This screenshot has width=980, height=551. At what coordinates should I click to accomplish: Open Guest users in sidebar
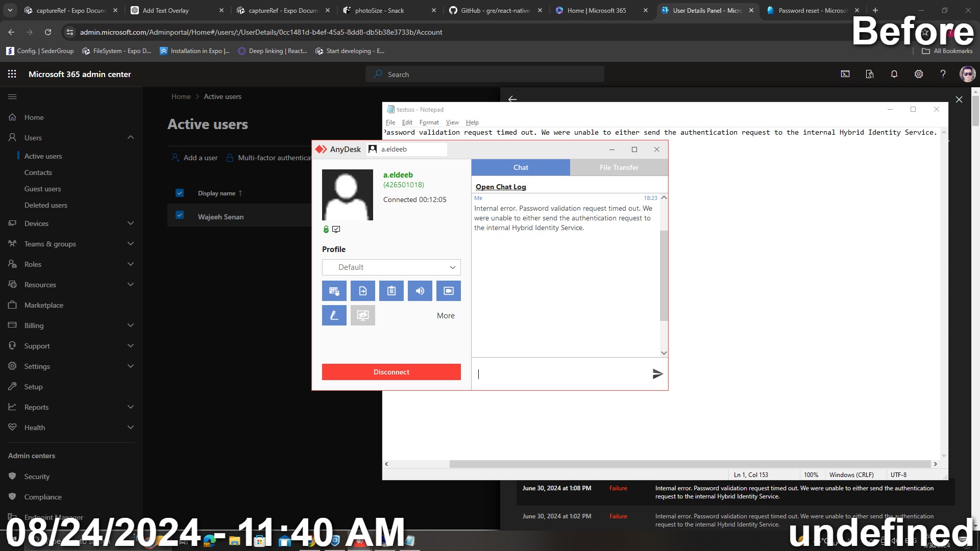(x=43, y=189)
